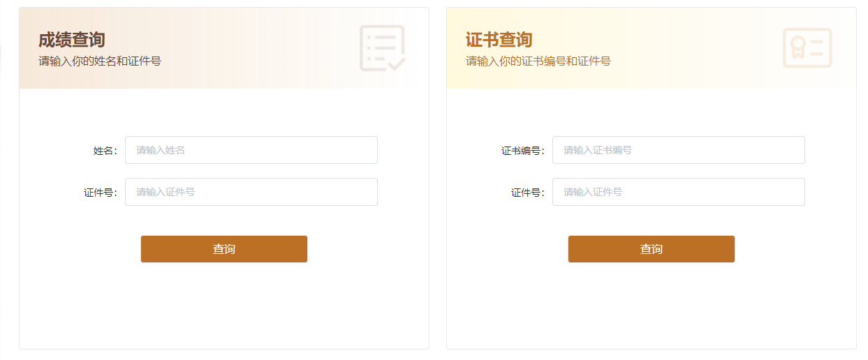Click the 请输入你的姓名和证件号 subtitle

100,61
